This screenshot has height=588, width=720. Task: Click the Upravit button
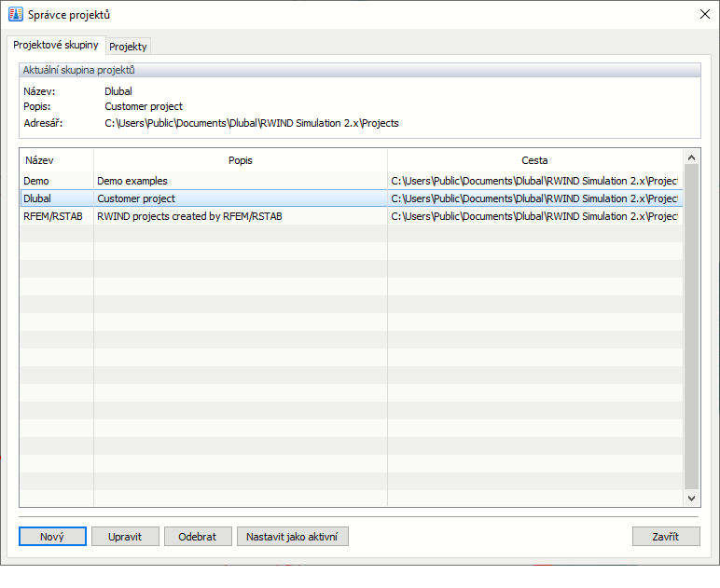pyautogui.click(x=125, y=536)
